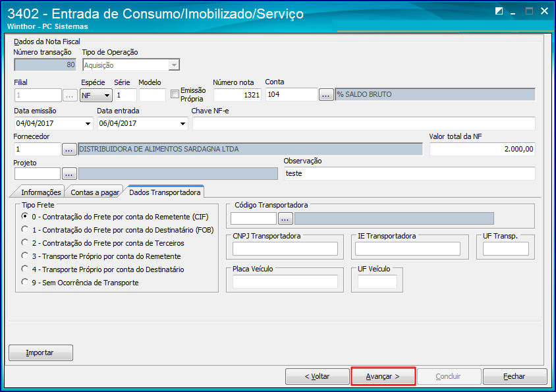
Task: Open the Projeto search ellipsis button
Action: click(69, 174)
